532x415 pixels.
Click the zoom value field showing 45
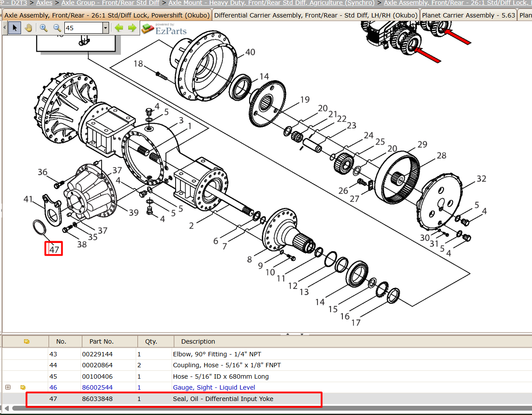83,28
